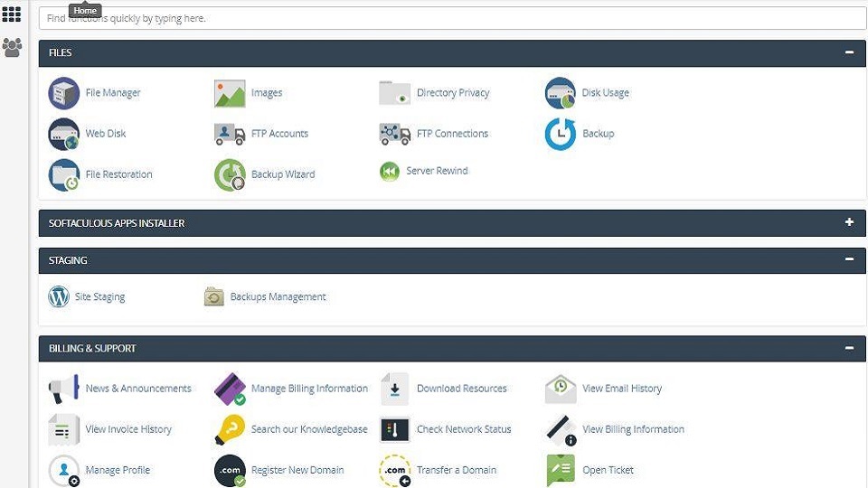Click the View Invoice History icon
This screenshot has height=488, width=868.
click(63, 429)
